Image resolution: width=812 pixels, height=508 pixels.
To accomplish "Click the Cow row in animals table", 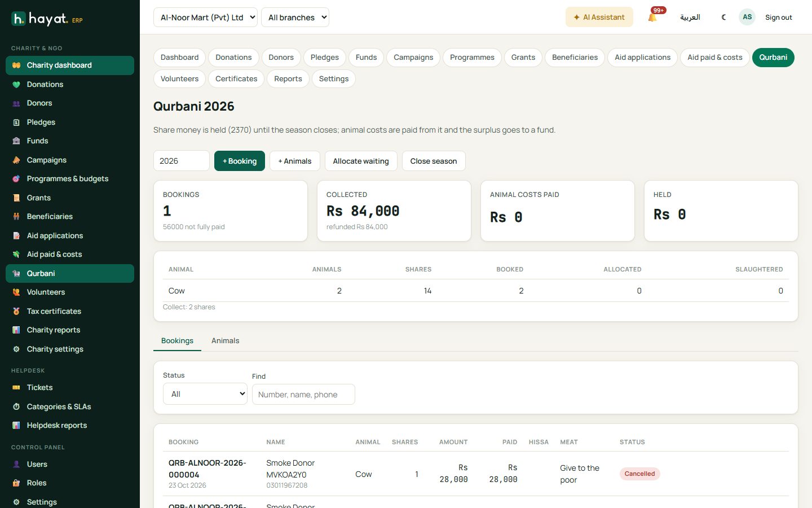I will click(x=475, y=291).
